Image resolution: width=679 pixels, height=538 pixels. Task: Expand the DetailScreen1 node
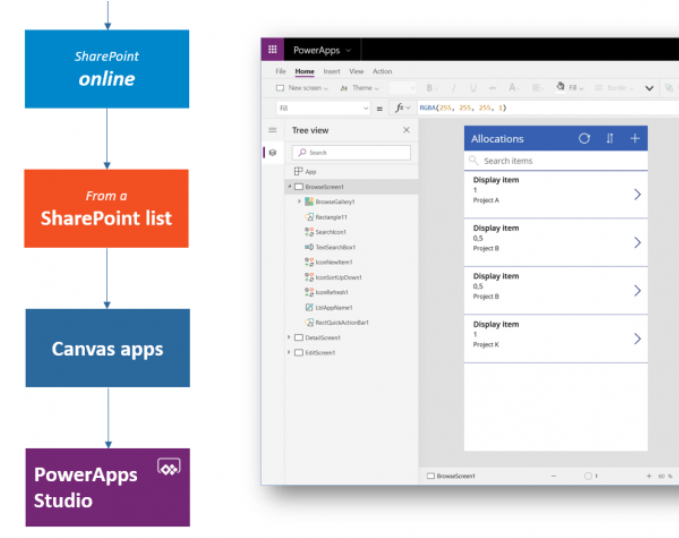tap(288, 337)
